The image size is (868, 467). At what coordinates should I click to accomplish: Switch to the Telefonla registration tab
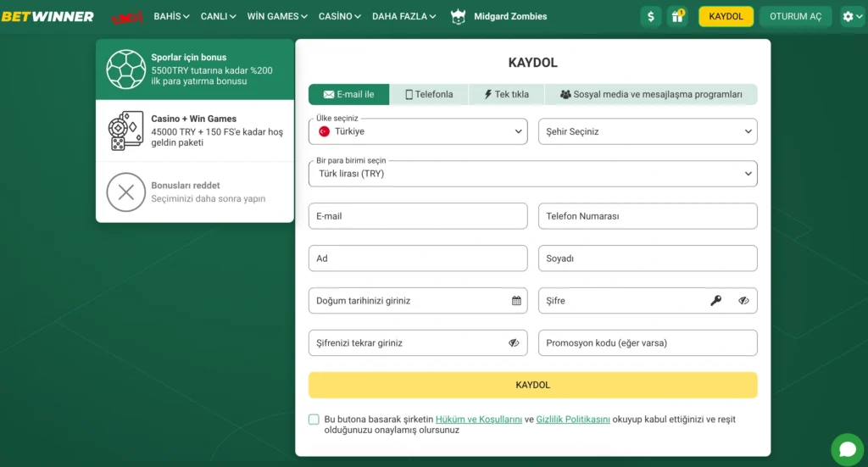pos(429,94)
